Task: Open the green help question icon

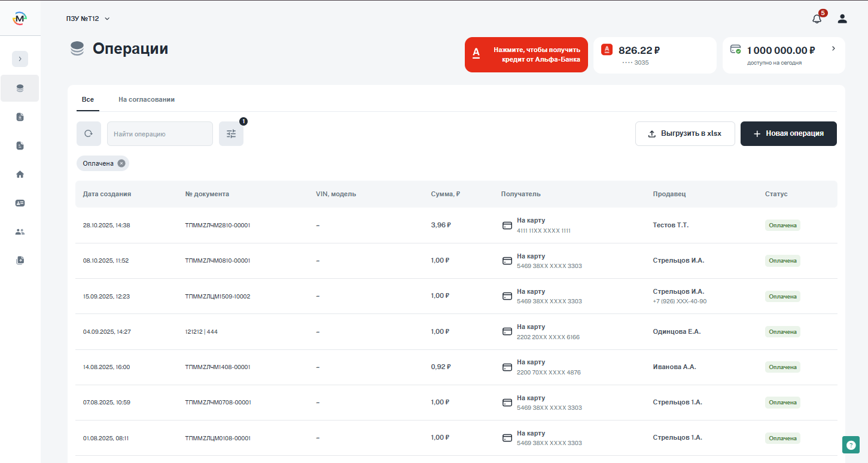Action: [851, 444]
